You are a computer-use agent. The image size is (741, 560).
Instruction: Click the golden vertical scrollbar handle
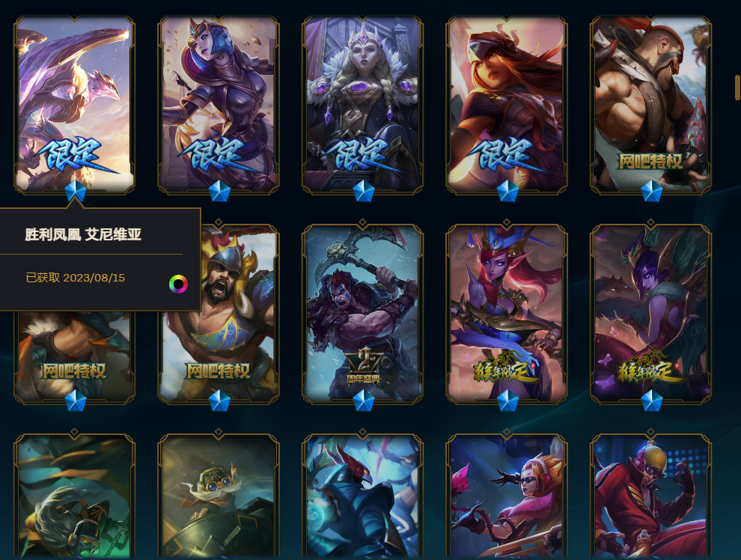coord(737,88)
